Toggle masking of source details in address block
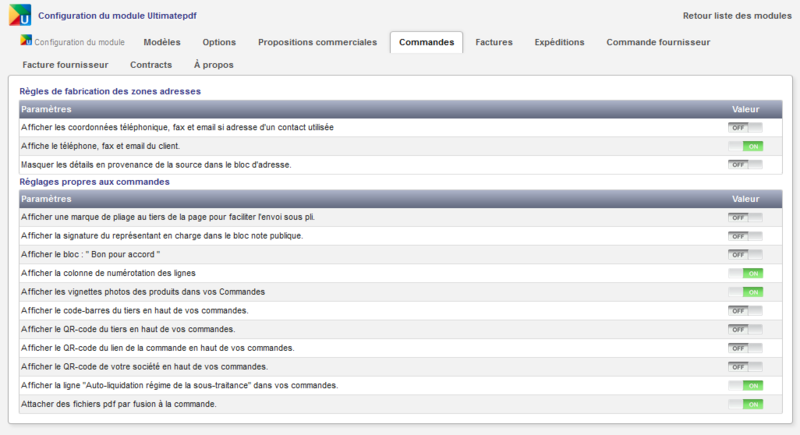 coord(745,164)
